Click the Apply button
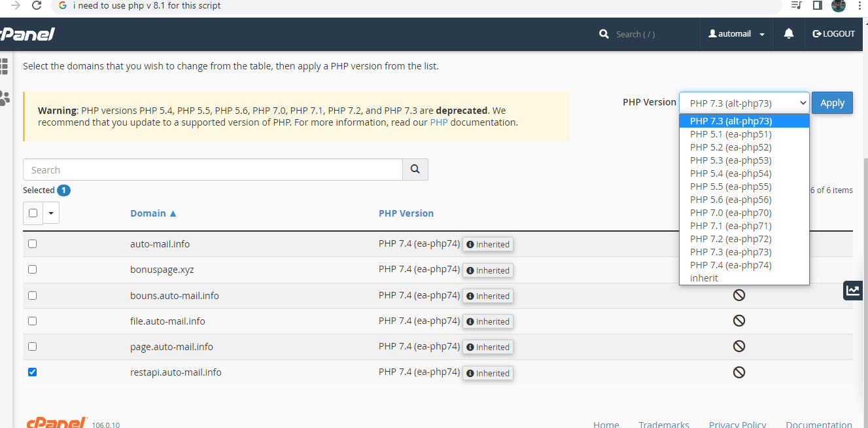Image resolution: width=868 pixels, height=428 pixels. pos(832,103)
